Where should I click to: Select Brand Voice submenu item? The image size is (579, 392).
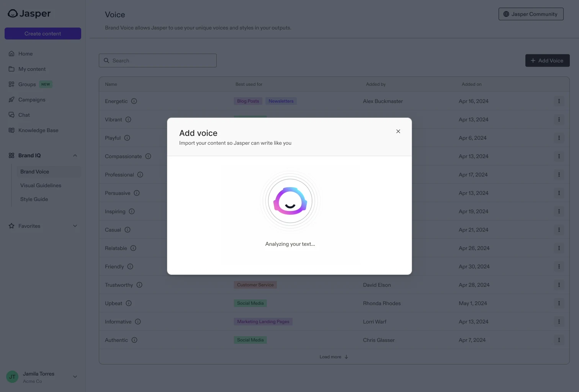coord(48,171)
